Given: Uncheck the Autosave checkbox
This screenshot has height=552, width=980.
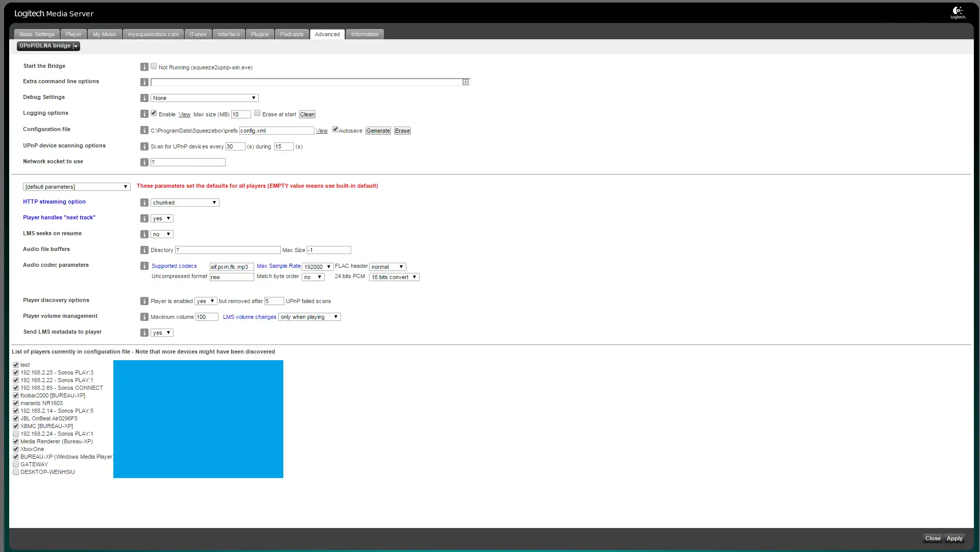Looking at the screenshot, I should coord(335,130).
